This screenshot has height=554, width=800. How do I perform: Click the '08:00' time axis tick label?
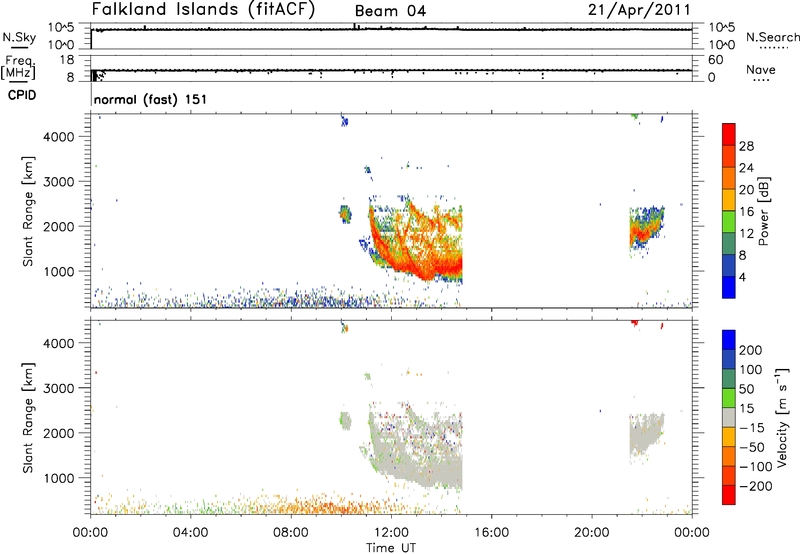tap(291, 533)
